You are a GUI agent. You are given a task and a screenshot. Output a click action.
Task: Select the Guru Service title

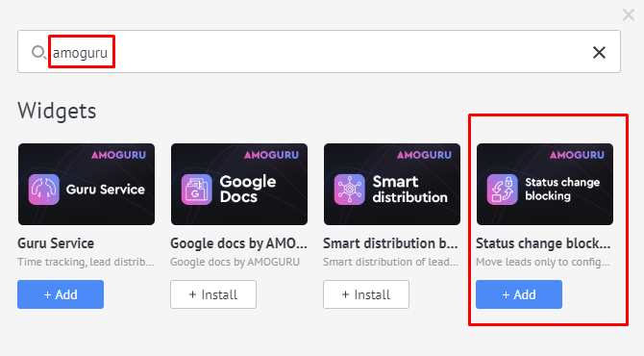click(x=56, y=243)
